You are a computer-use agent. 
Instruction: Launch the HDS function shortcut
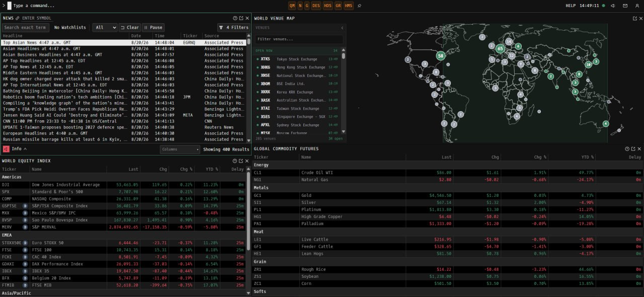pos(328,6)
